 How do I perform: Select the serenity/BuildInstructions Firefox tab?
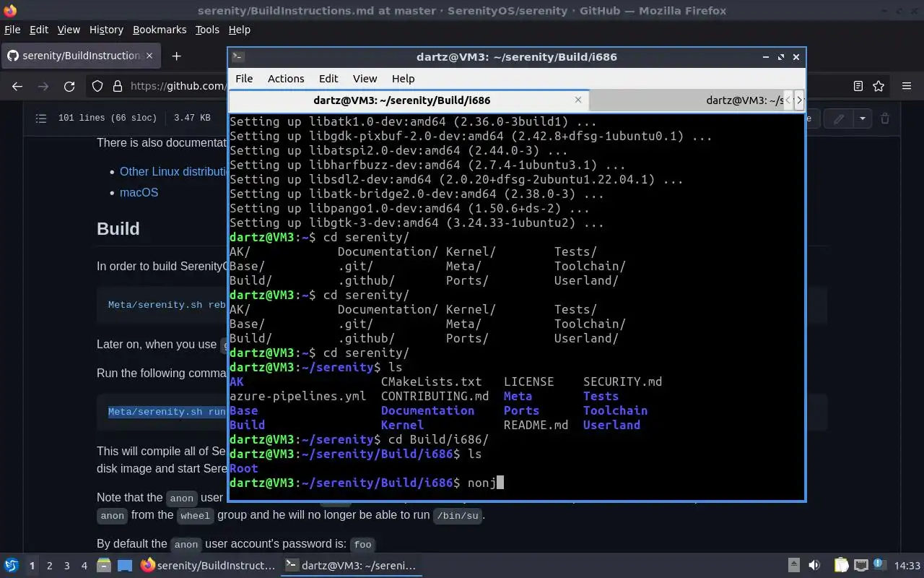(82, 56)
